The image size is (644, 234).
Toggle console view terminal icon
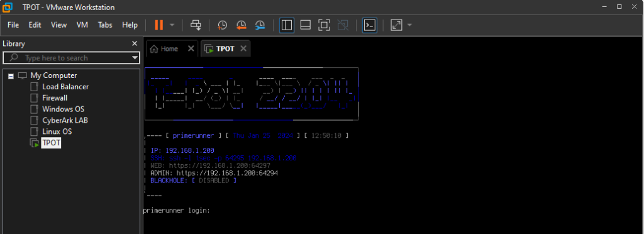(x=370, y=25)
